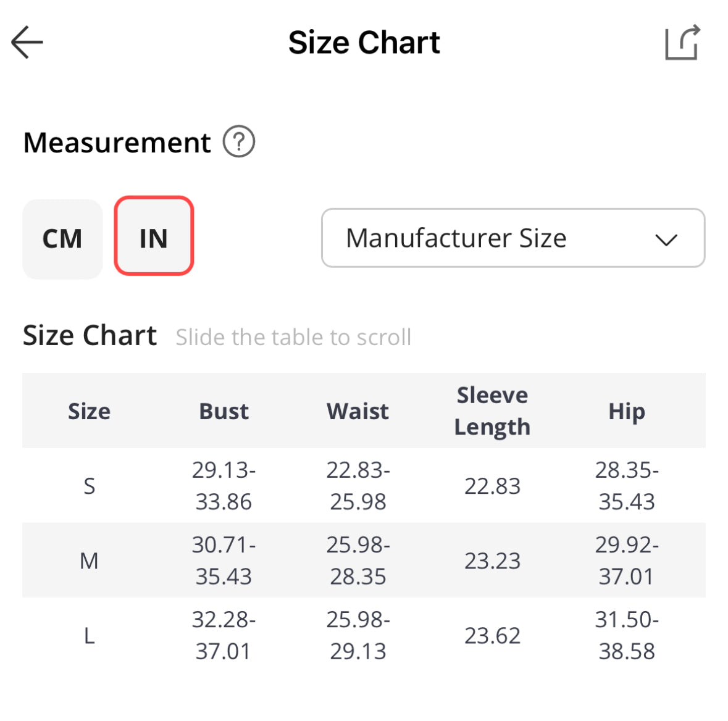Open the Manufacturer Size dropdown
This screenshot has width=728, height=721.
pyautogui.click(x=513, y=238)
